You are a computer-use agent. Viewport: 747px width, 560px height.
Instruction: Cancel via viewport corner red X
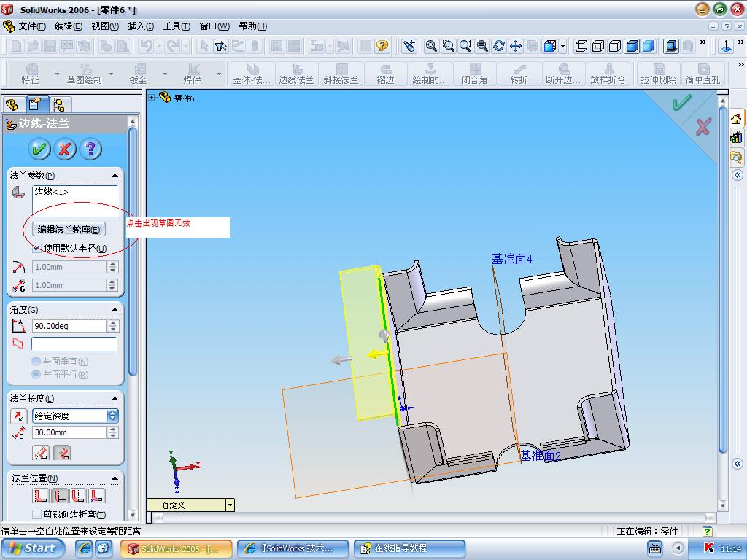tap(703, 127)
